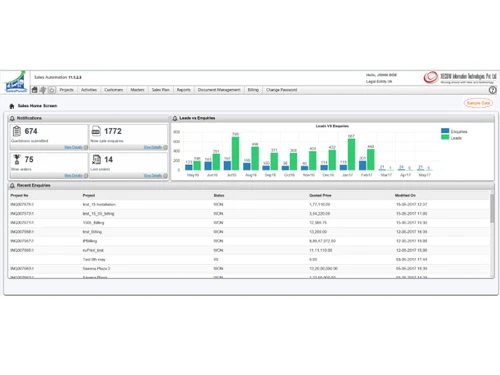
Task: Click the home icon in the toolbar
Action: click(34, 90)
